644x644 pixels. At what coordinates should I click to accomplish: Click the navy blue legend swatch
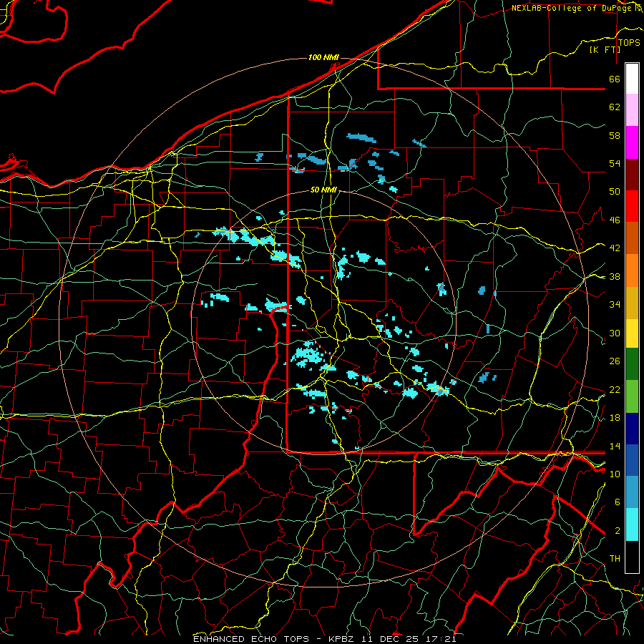632,429
